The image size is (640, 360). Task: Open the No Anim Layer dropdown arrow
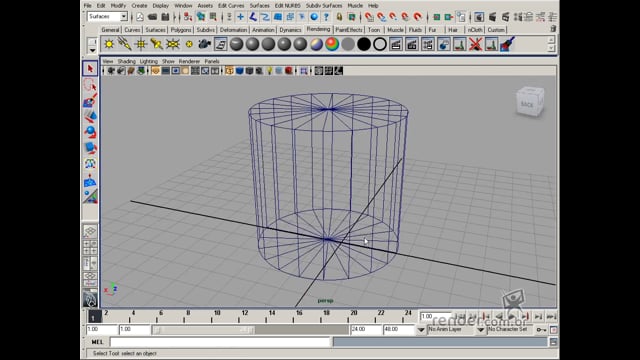(421, 330)
